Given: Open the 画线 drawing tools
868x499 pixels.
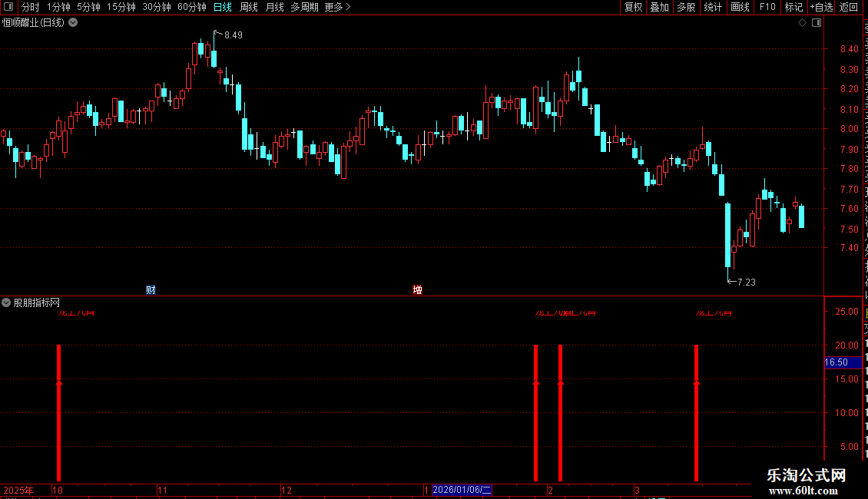Looking at the screenshot, I should (740, 7).
